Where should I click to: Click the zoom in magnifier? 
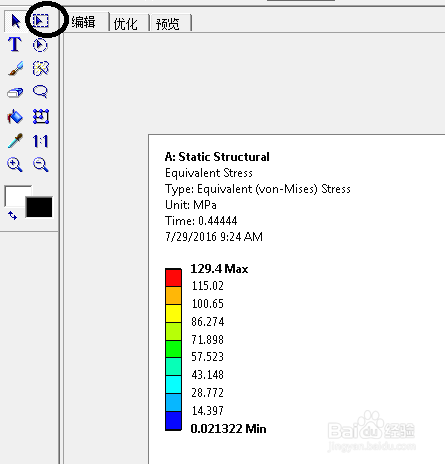(15, 165)
